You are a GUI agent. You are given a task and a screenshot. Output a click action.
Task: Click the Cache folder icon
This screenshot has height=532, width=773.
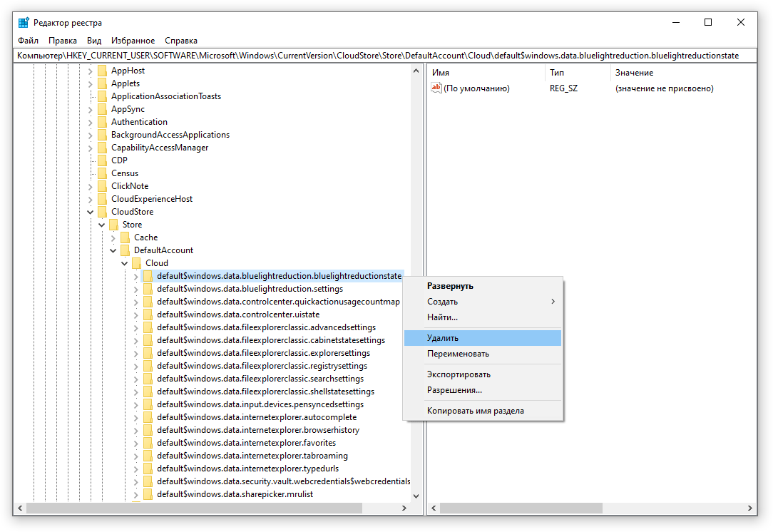click(126, 237)
